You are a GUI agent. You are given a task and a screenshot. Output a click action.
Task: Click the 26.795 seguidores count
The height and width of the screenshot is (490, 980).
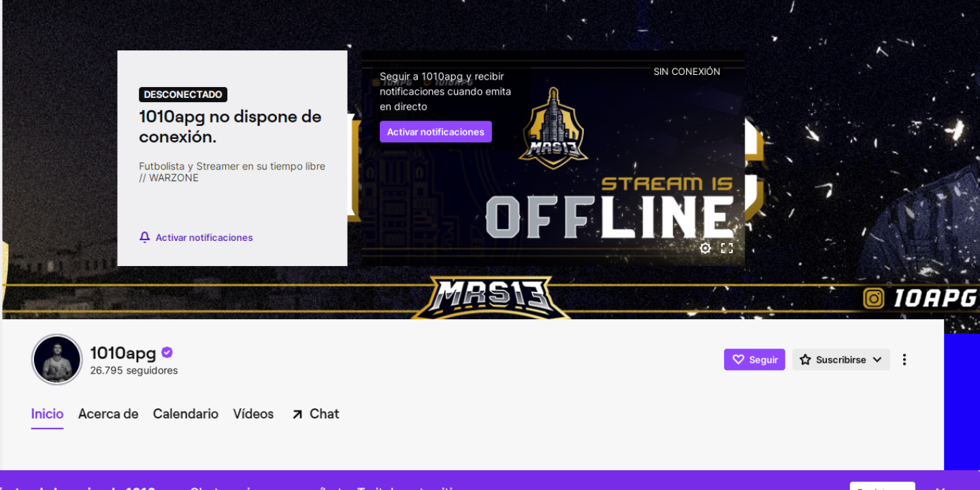134,371
